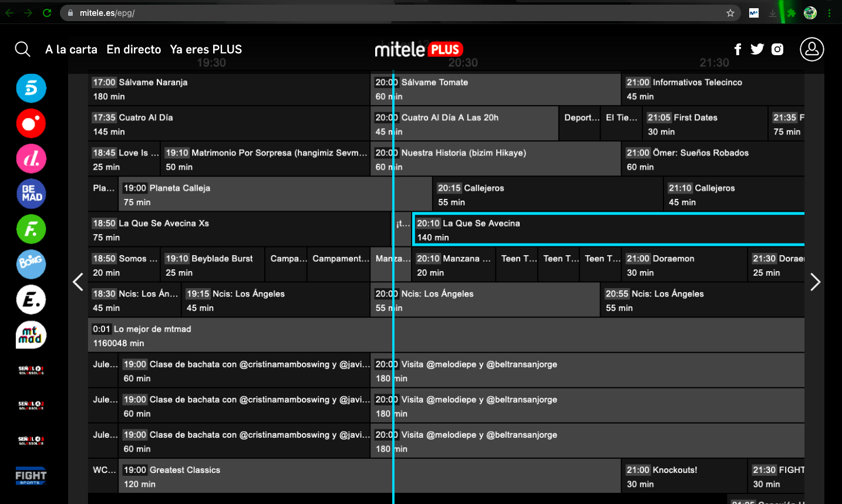The height and width of the screenshot is (504, 842).
Task: Bookmark page with the star icon
Action: coord(730,13)
